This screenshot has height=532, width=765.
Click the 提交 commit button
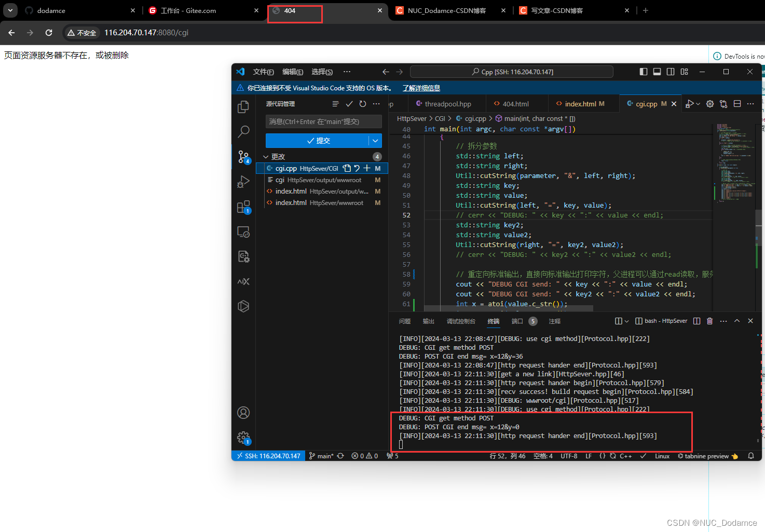[317, 141]
